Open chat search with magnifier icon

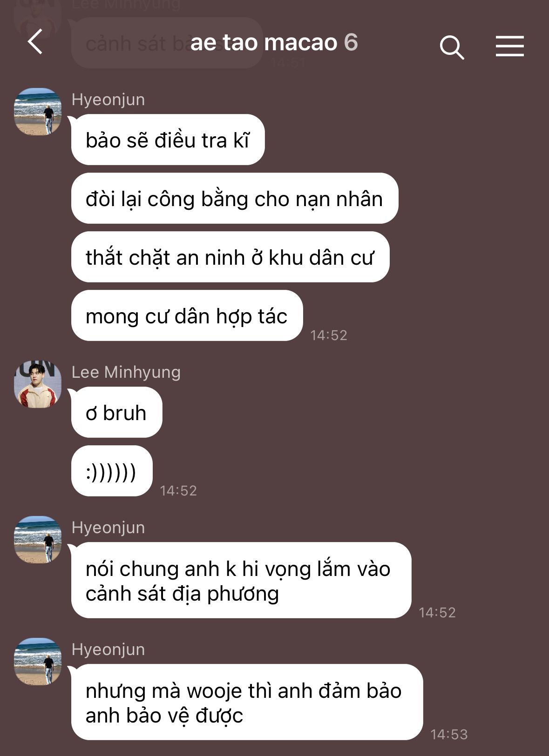coord(452,47)
